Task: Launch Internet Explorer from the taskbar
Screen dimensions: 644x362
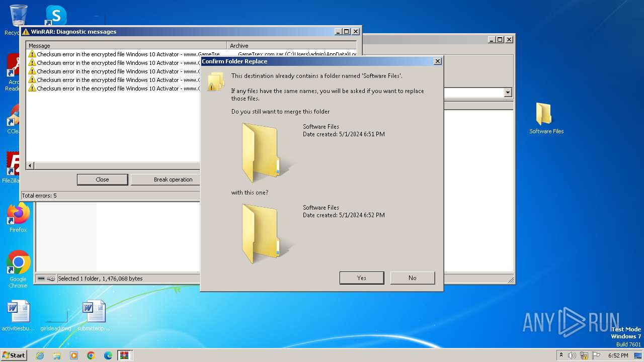Action: [40, 355]
